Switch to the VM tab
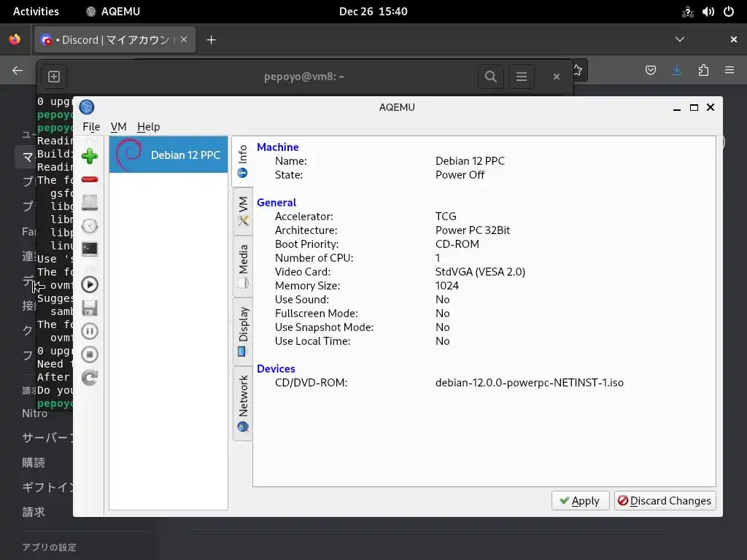The height and width of the screenshot is (560, 747). click(x=243, y=211)
